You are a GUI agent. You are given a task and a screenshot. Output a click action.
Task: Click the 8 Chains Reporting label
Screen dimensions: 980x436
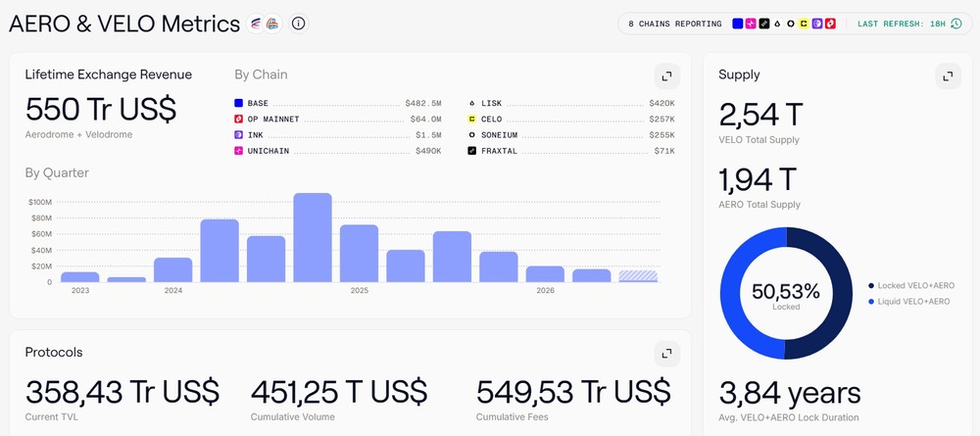click(675, 24)
